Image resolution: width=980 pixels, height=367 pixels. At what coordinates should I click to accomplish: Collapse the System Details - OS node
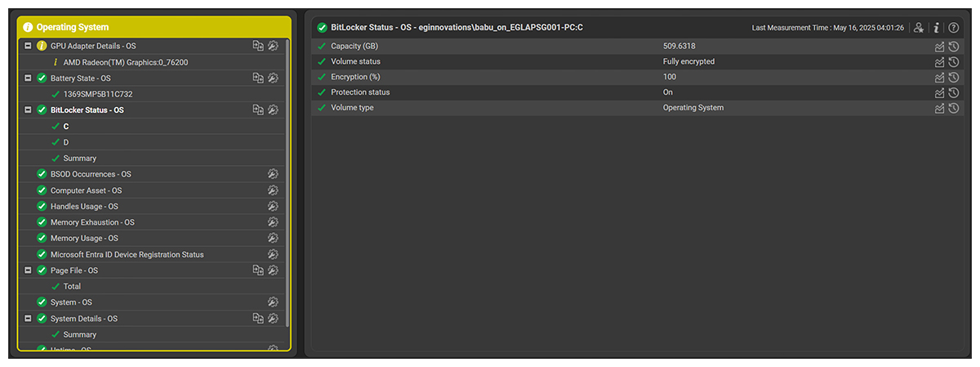pyautogui.click(x=29, y=319)
